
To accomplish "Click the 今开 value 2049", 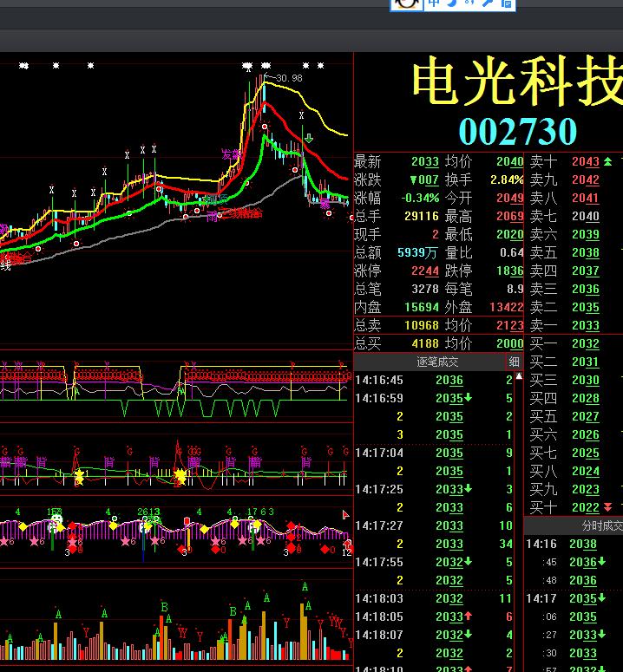I will 510,198.
